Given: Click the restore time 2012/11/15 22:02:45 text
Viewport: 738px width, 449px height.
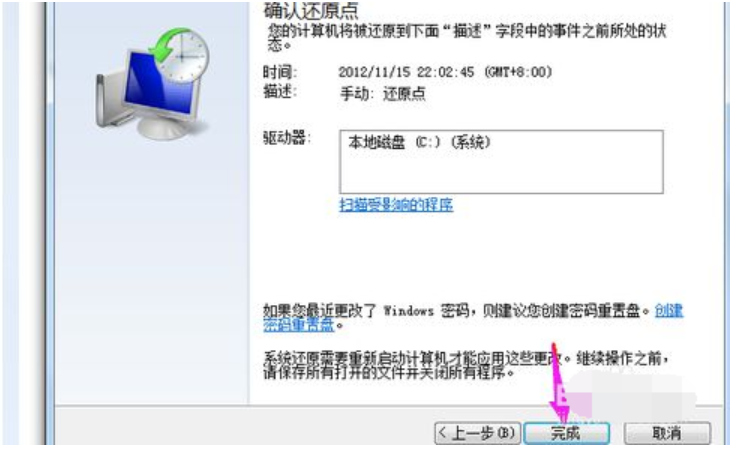Looking at the screenshot, I should point(445,72).
